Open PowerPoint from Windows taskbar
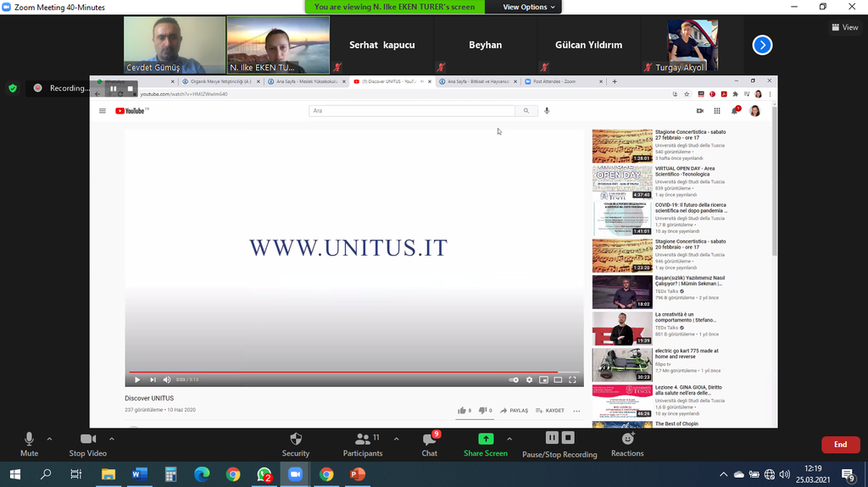Image resolution: width=868 pixels, height=487 pixels. point(358,474)
